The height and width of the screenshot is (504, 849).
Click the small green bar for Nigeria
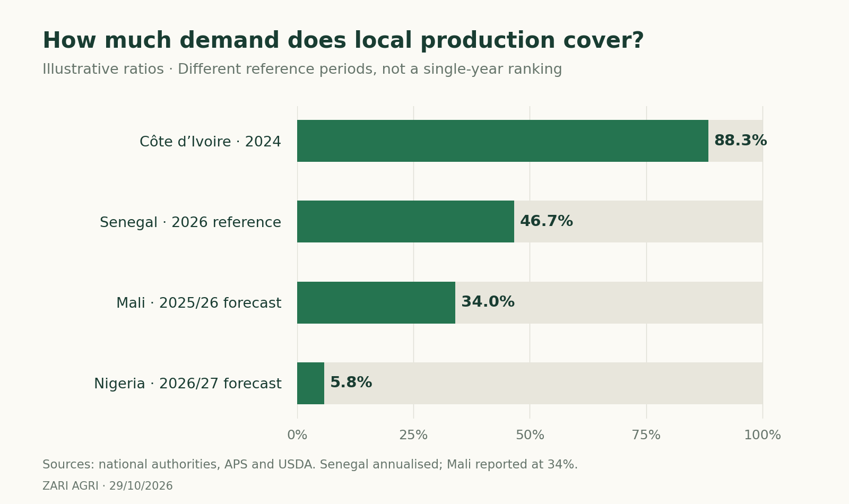click(x=310, y=383)
